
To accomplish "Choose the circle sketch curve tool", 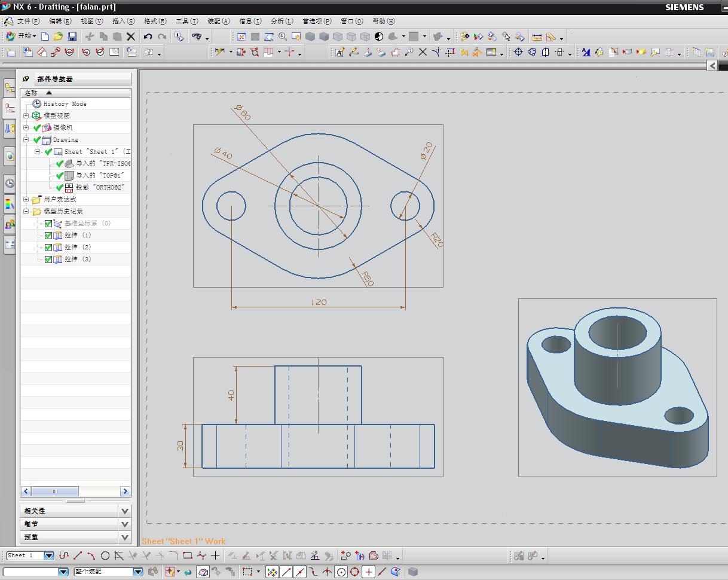I will (105, 555).
